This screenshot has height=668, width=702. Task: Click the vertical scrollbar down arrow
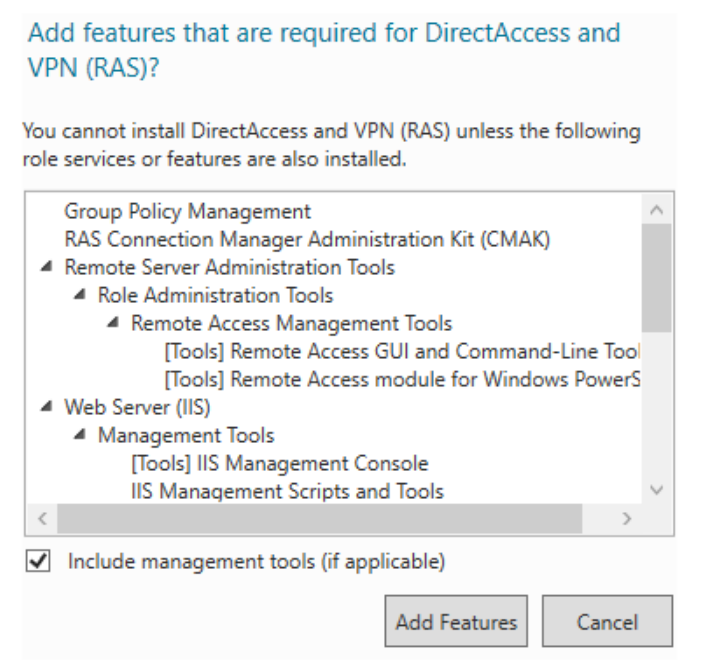[x=657, y=491]
